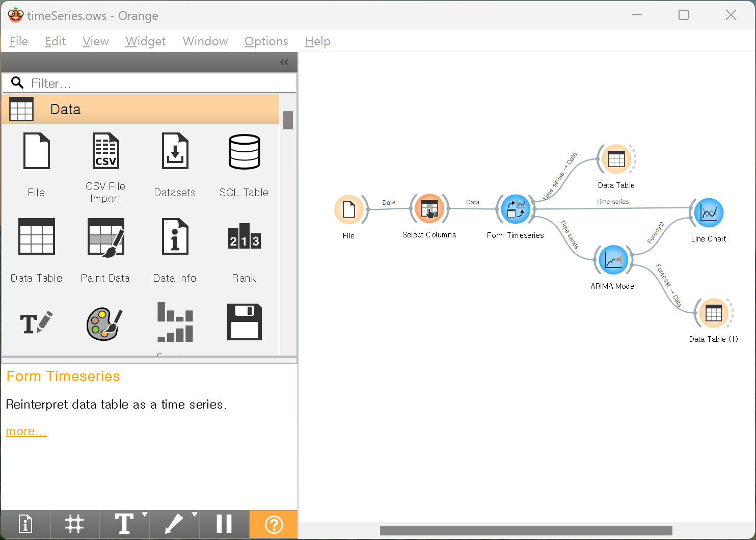This screenshot has height=540, width=756.
Task: Click the canvas horizontal scrollbar thumb
Action: click(526, 531)
